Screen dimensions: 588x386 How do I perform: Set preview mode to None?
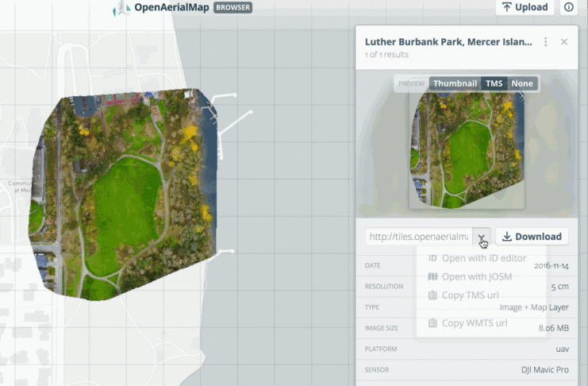521,83
